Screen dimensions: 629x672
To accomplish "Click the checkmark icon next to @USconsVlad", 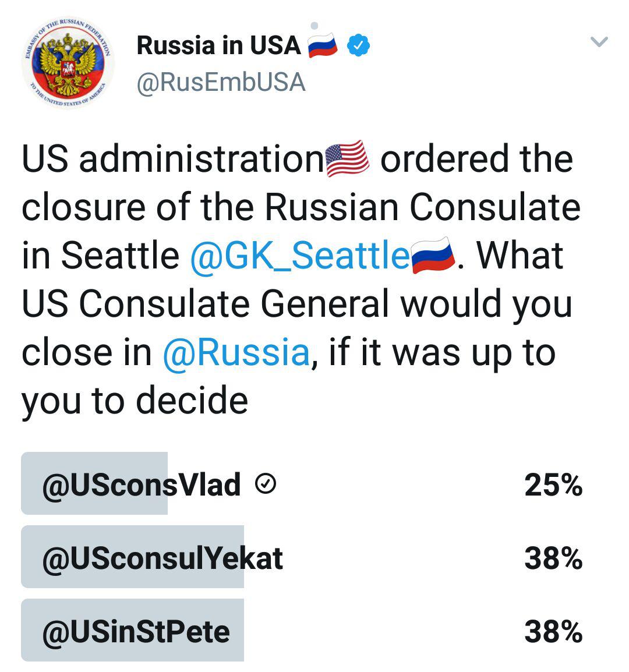I will [266, 484].
